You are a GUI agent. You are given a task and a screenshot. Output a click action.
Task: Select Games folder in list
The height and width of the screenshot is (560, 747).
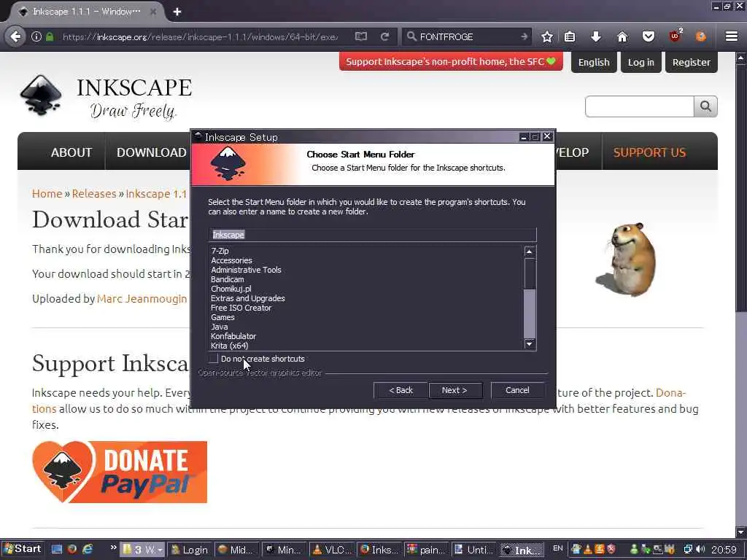pos(222,317)
